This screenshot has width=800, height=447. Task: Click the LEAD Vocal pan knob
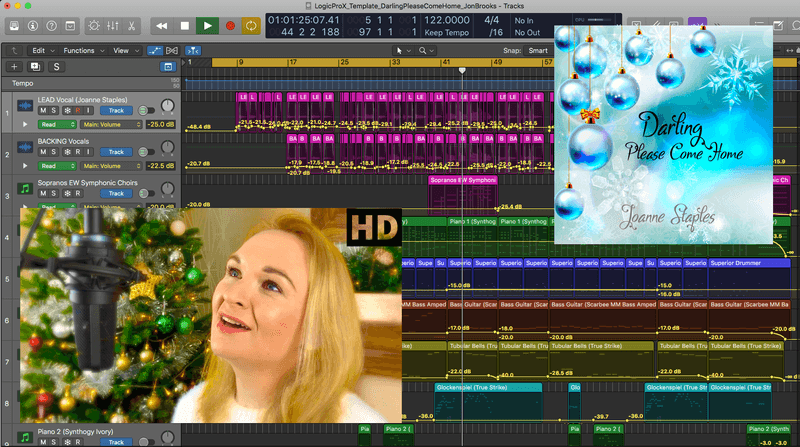167,106
